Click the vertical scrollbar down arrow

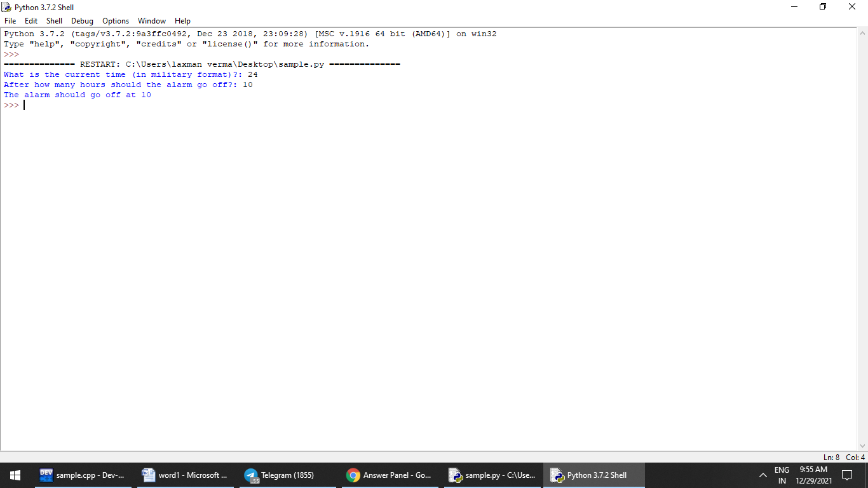point(862,446)
